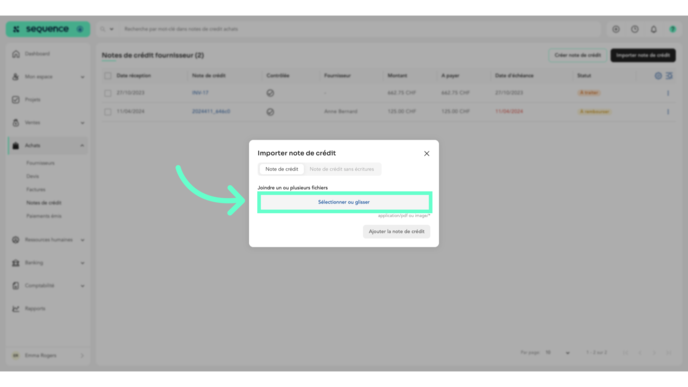Click the Ajouter la note de crédit button
The width and height of the screenshot is (688, 387).
396,232
